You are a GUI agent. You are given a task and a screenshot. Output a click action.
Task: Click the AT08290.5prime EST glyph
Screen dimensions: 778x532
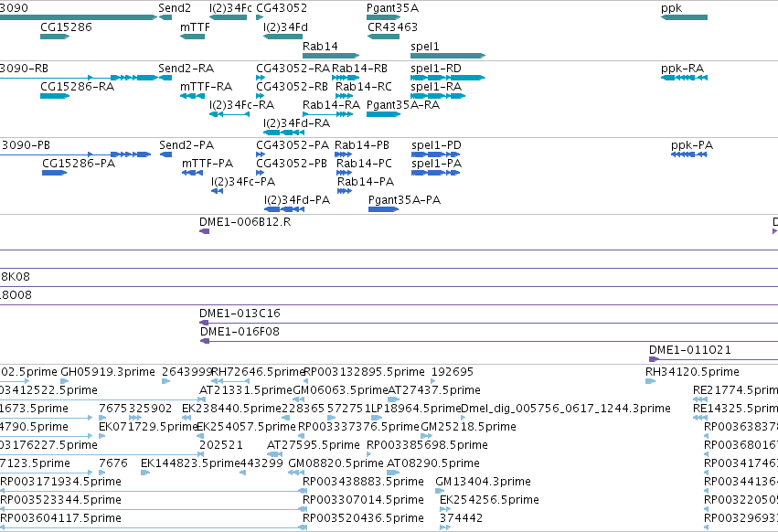[x=393, y=473]
